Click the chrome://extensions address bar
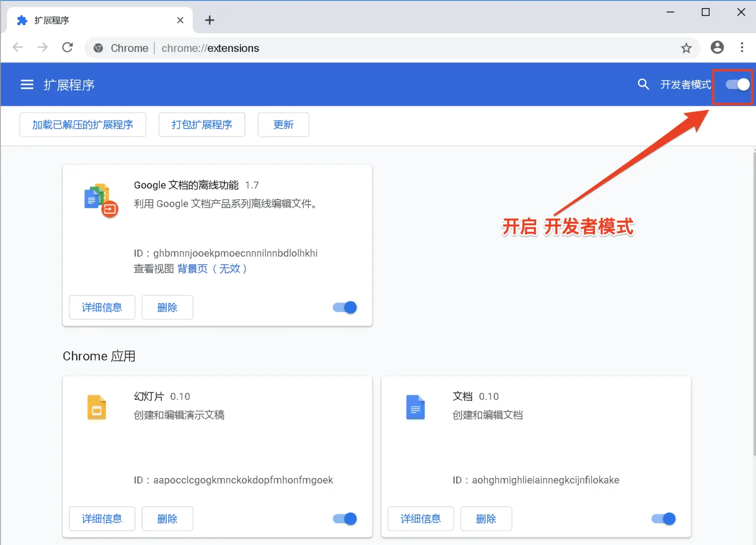 point(392,48)
